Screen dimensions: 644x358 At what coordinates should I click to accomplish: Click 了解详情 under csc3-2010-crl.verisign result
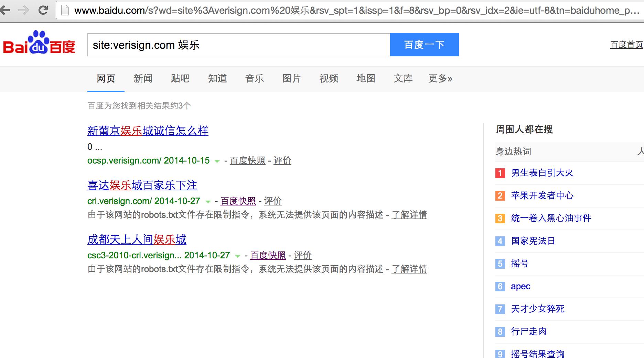pyautogui.click(x=409, y=269)
